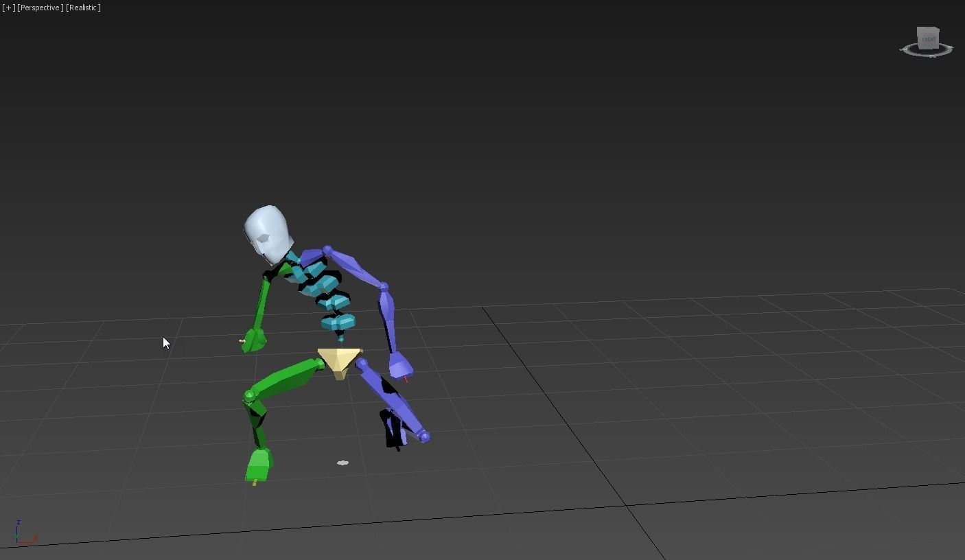This screenshot has height=560, width=965.
Task: Select the biped head
Action: 268,234
